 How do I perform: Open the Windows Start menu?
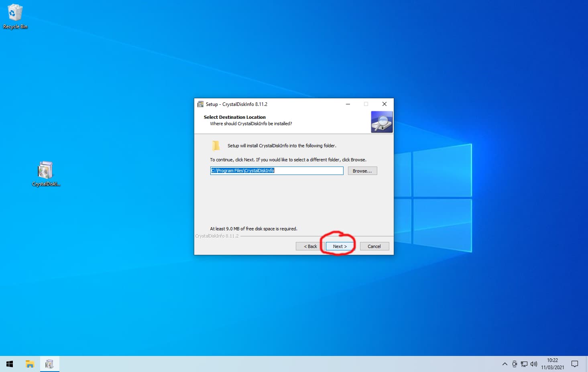click(10, 364)
